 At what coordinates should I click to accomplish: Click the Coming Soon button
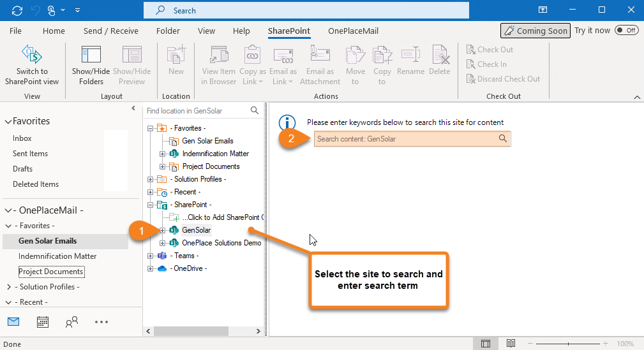click(x=535, y=31)
